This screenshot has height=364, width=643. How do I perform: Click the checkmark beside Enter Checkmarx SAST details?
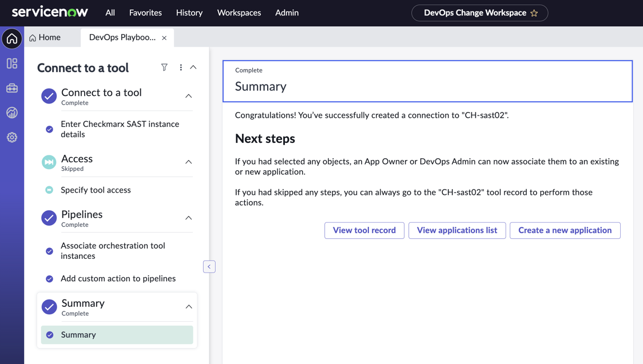click(49, 129)
